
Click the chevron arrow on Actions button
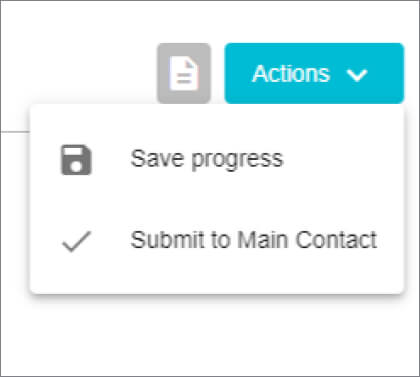357,75
